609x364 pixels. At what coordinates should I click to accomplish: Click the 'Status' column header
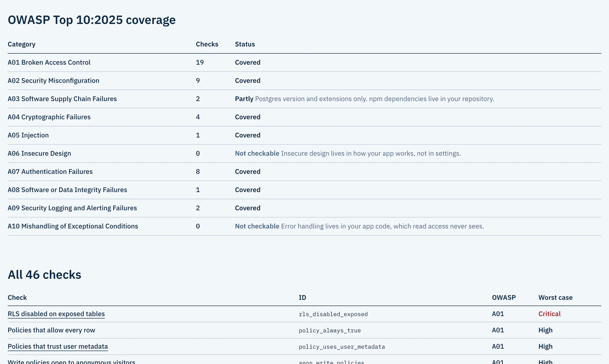[x=245, y=44]
